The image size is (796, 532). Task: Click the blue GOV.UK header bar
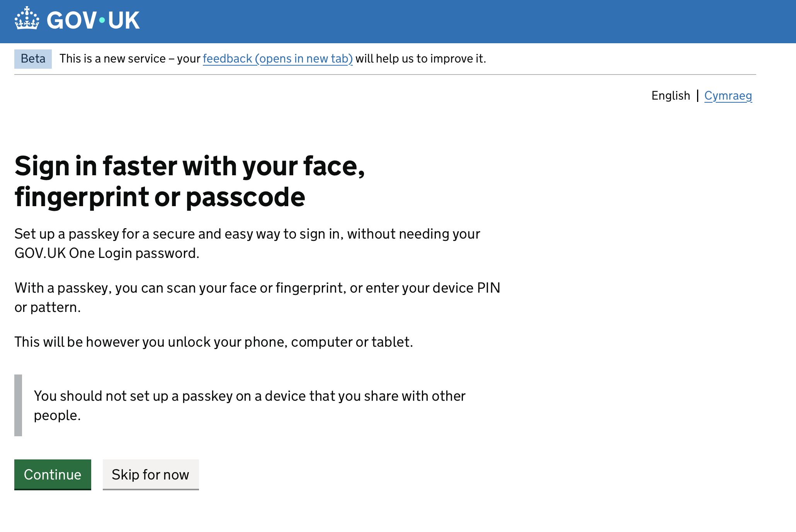pos(398,22)
